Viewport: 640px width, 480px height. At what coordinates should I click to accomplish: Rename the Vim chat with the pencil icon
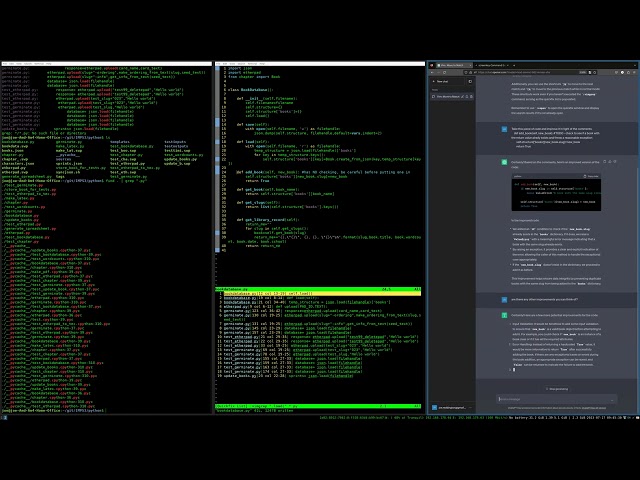click(462, 96)
